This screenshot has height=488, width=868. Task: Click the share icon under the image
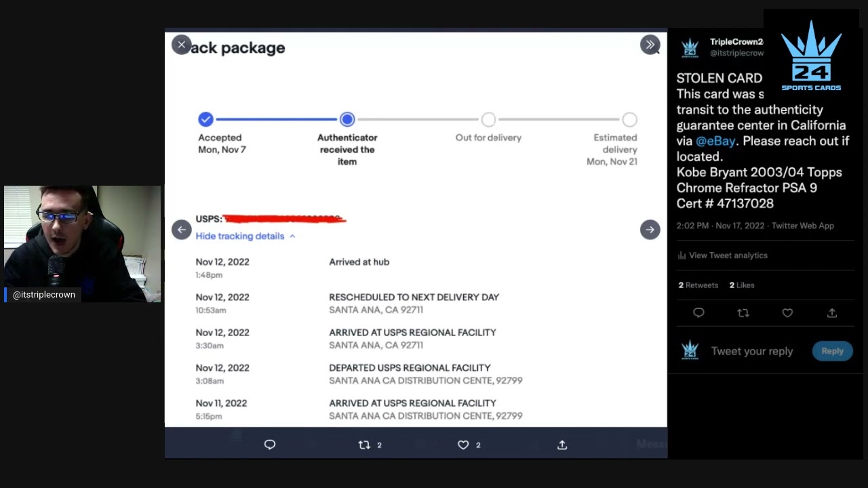tap(562, 445)
